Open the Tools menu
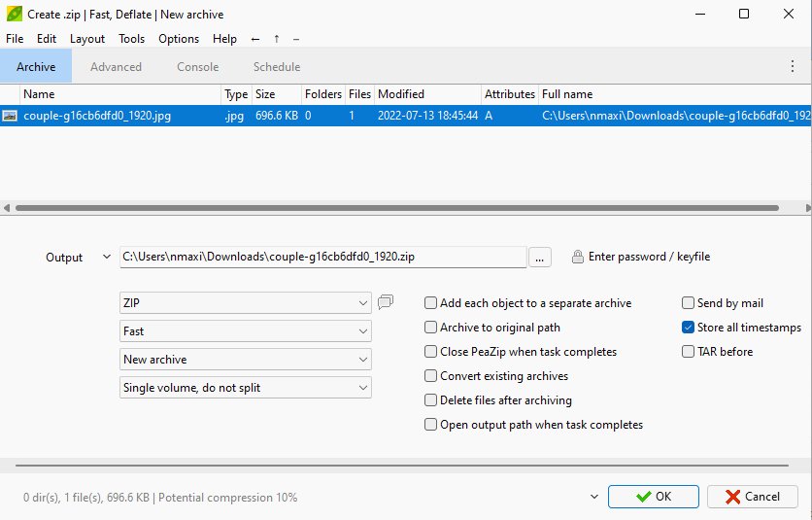The image size is (812, 520). [132, 39]
